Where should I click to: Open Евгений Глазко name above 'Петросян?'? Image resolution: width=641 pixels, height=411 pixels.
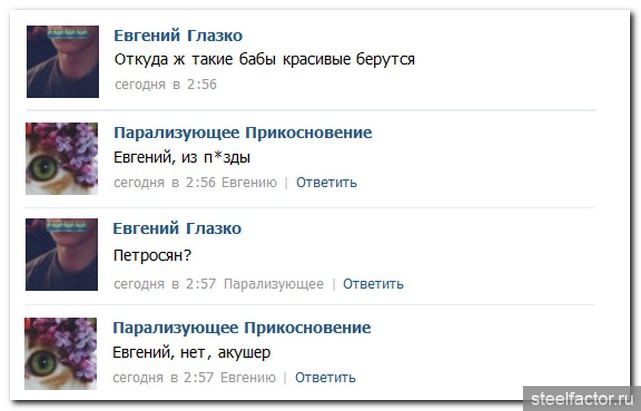point(177,229)
